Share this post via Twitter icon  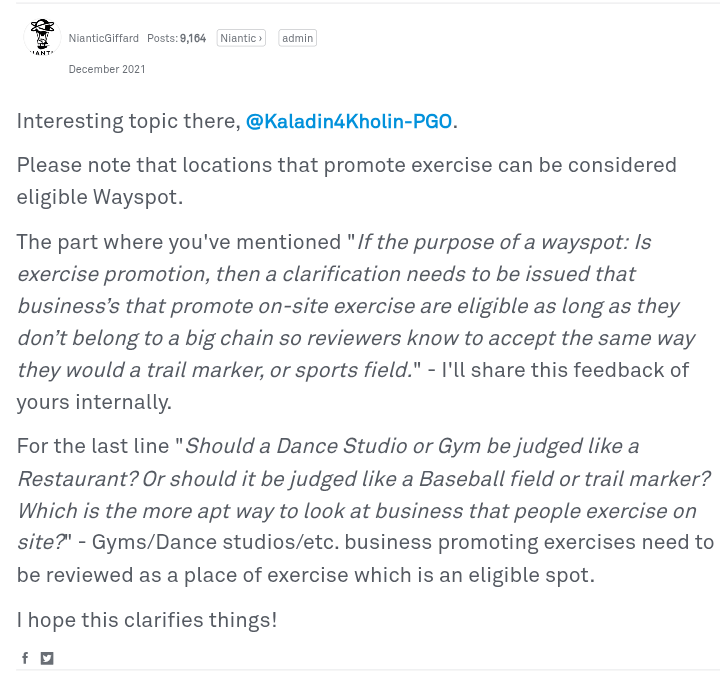pos(47,658)
